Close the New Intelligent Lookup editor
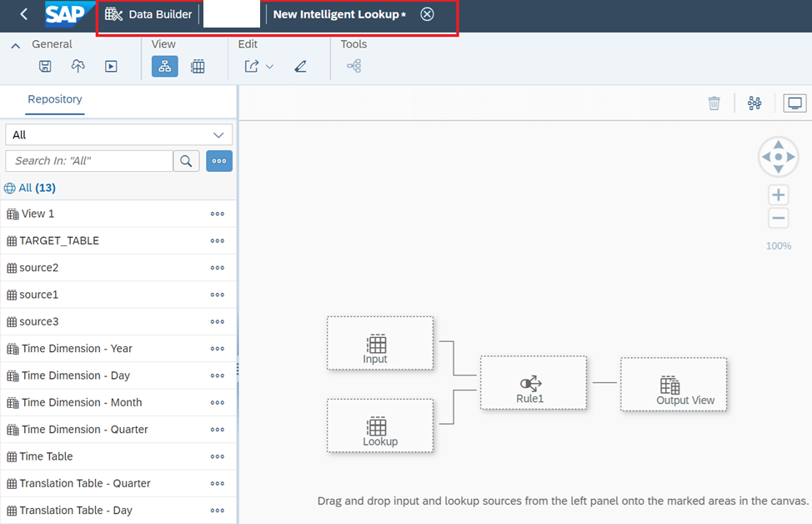 pos(427,14)
